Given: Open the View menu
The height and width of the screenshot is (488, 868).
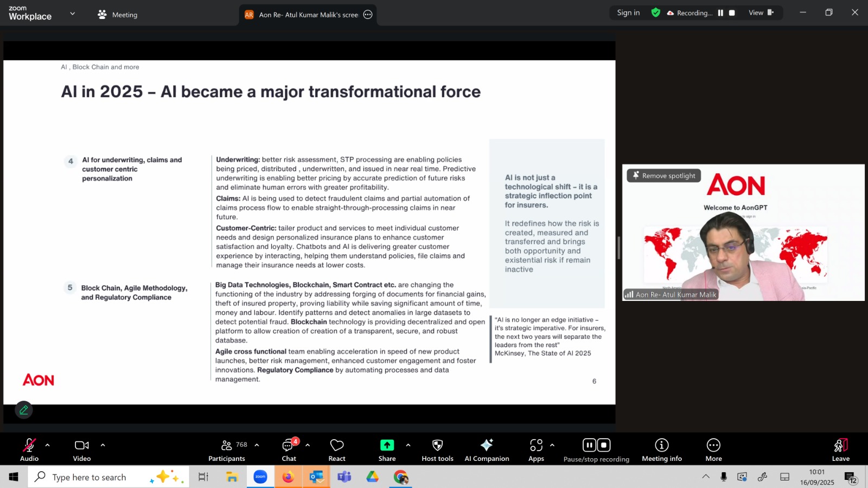Looking at the screenshot, I should [x=761, y=12].
